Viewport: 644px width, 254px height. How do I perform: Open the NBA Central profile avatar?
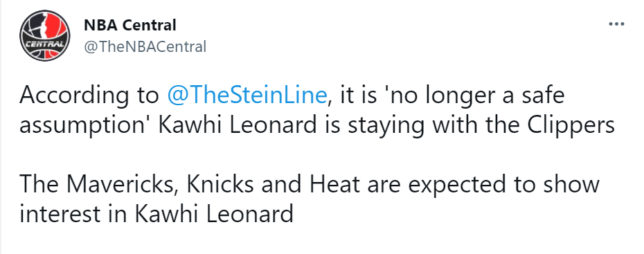pos(45,36)
